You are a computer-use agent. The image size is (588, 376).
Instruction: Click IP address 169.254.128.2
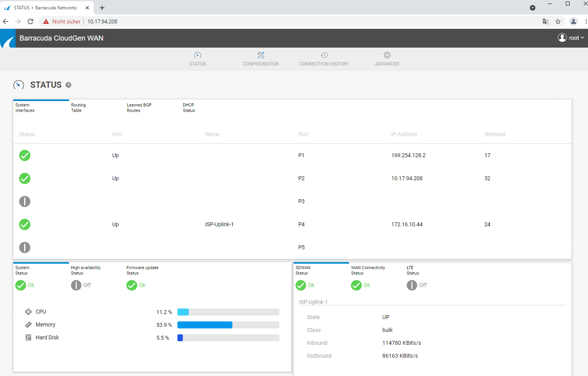[x=408, y=155]
